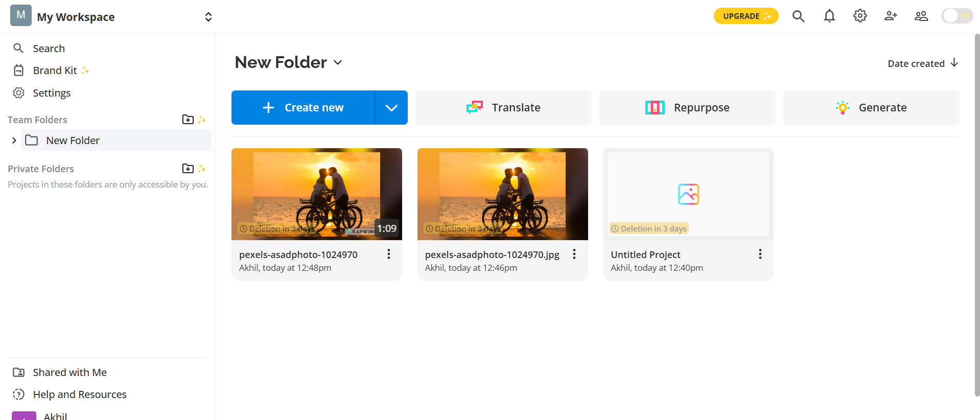The width and height of the screenshot is (980, 420).
Task: Click Search in the sidebar
Action: (49, 49)
